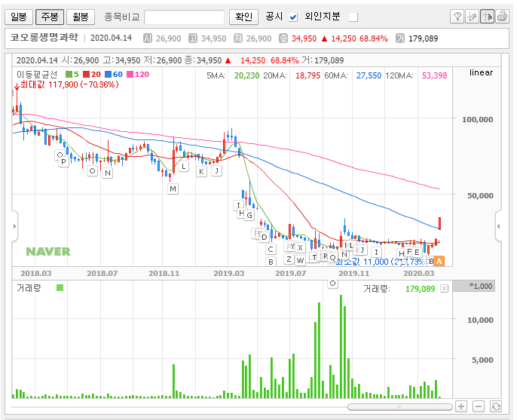
Task: Click the 이동평균선 legend label
Action: 37,75
